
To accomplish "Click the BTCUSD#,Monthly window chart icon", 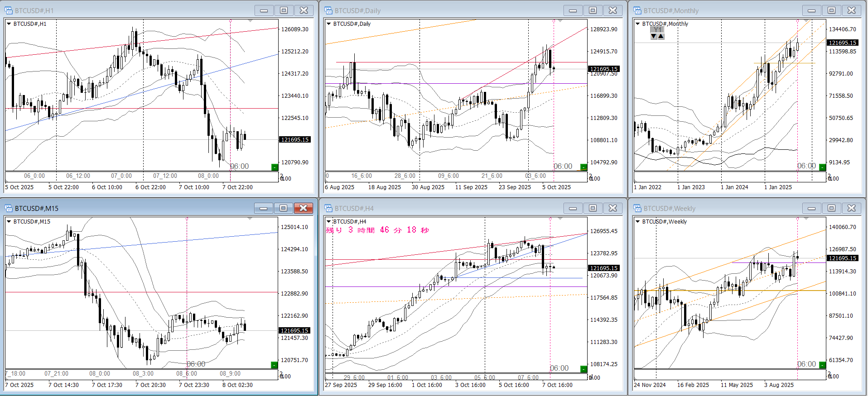I will tap(637, 10).
